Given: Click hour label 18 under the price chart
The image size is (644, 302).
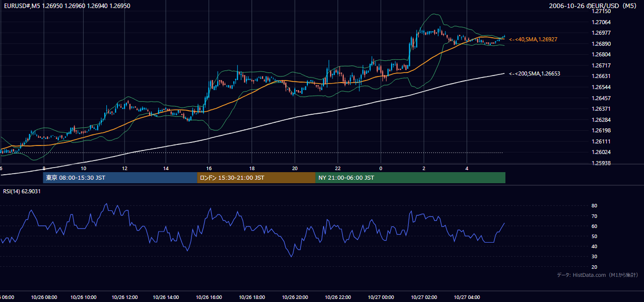Looking at the screenshot, I should pos(251,168).
